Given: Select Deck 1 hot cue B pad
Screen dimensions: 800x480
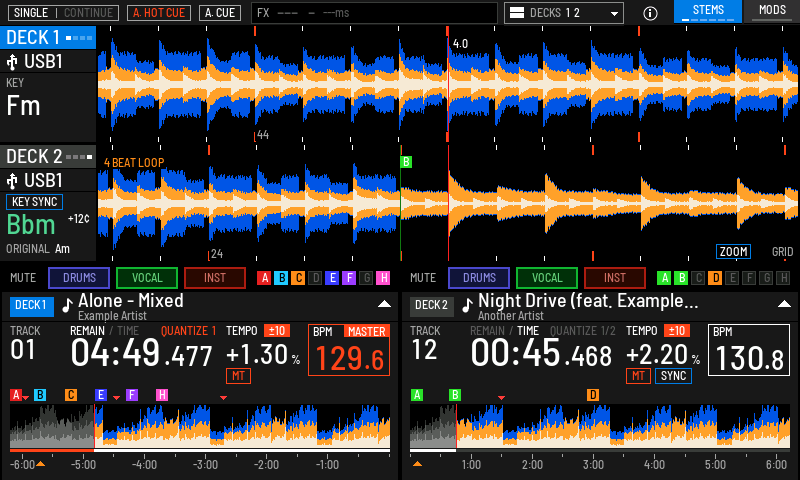Looking at the screenshot, I should pyautogui.click(x=281, y=278).
